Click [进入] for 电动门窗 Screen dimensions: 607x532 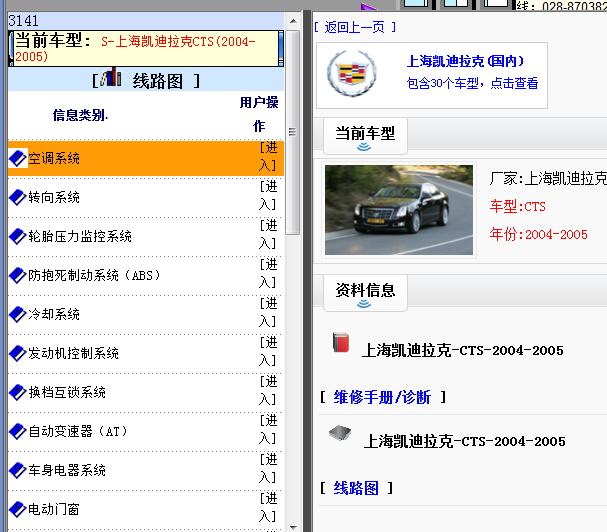pos(268,507)
